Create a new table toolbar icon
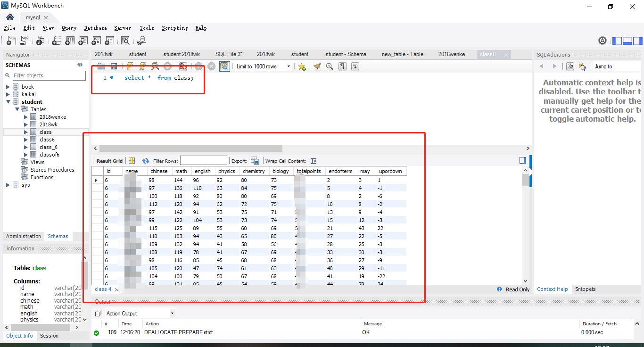Screen dimensions: 644x347 [x=70, y=41]
